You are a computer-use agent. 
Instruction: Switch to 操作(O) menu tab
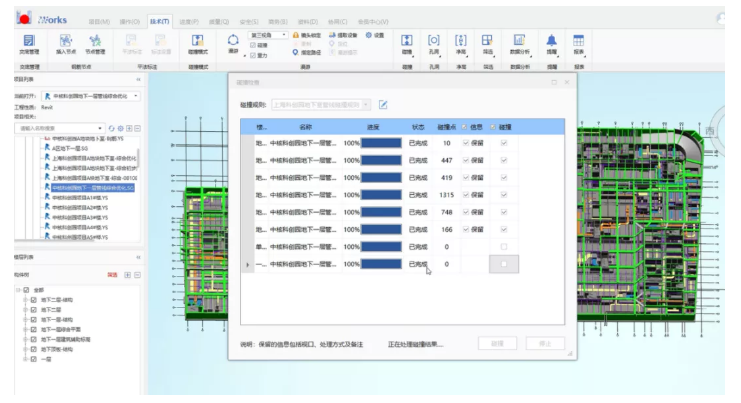pos(129,22)
